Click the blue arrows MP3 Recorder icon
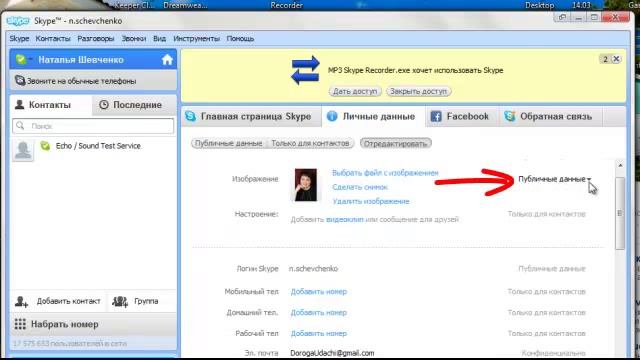Screen dimensions: 640x360 305,70
